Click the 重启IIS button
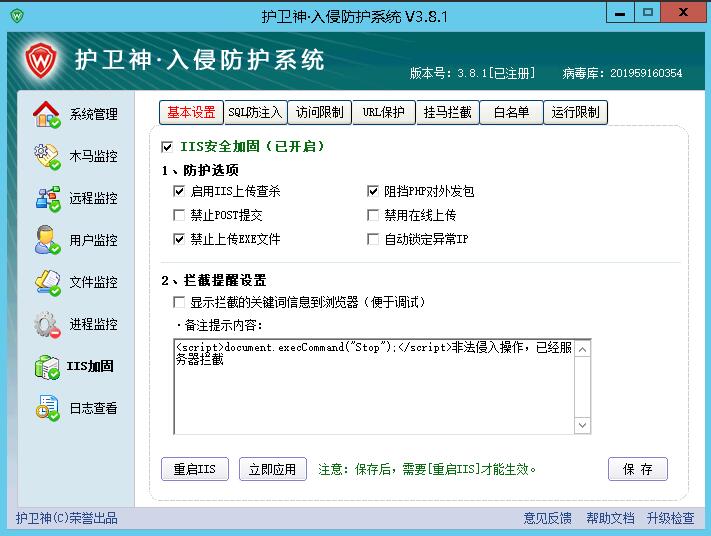This screenshot has width=711, height=536. [x=195, y=469]
